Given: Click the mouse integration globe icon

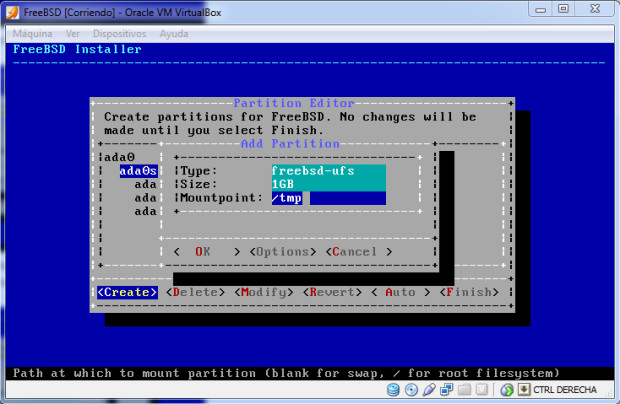Looking at the screenshot, I should point(507,390).
